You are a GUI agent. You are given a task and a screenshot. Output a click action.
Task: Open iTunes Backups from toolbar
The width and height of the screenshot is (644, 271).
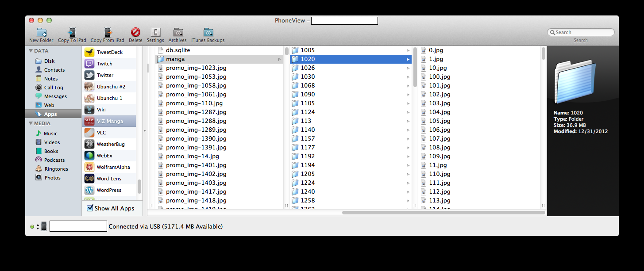pyautogui.click(x=208, y=32)
